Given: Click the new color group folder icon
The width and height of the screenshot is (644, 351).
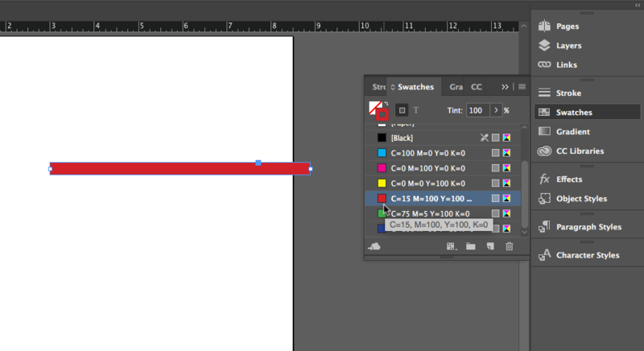Looking at the screenshot, I should [471, 246].
